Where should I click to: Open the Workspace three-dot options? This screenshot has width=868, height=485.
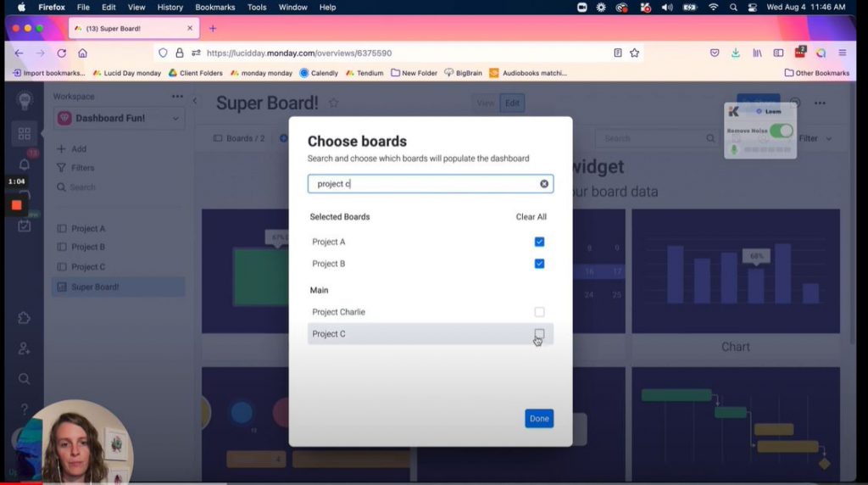[177, 97]
